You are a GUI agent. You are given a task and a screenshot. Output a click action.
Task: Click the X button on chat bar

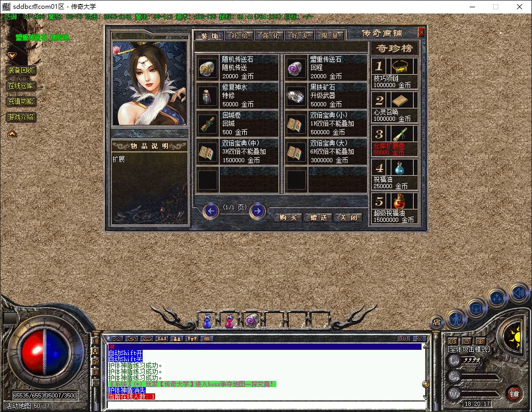419,338
